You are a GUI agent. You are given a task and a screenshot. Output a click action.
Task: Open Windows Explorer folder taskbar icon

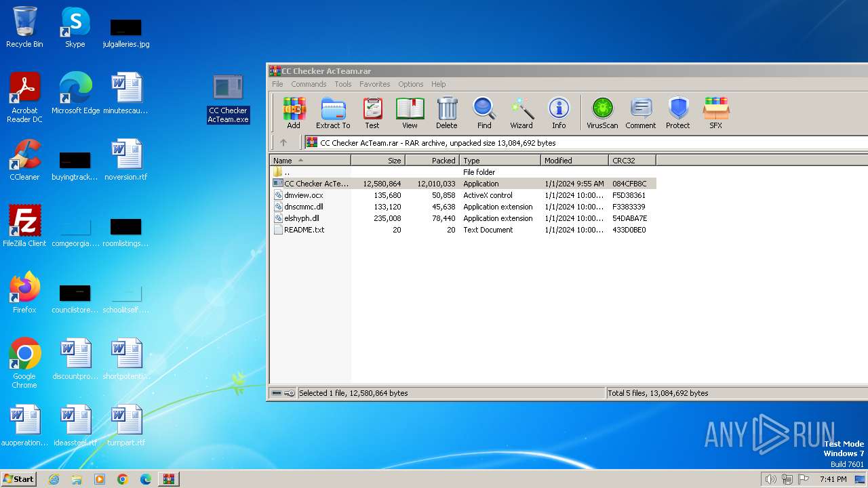coord(77,479)
